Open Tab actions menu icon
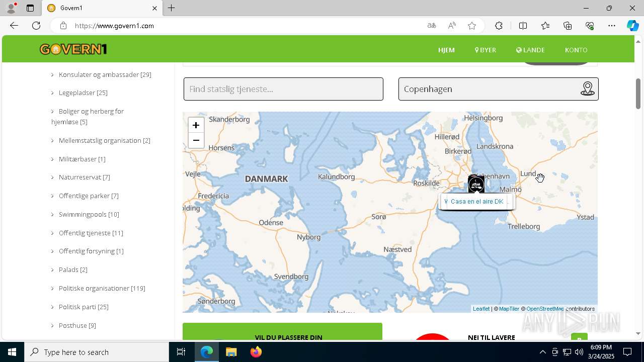644x362 pixels. point(30,8)
